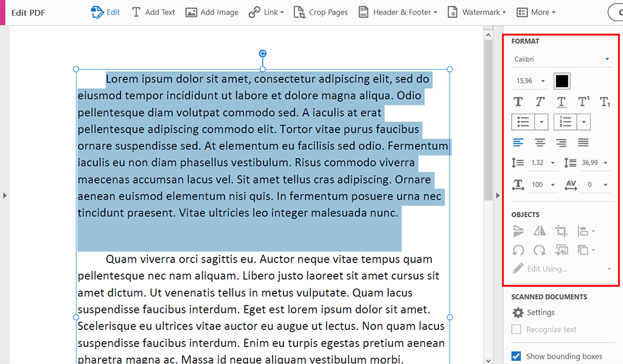Open arrange objects options
This screenshot has width=623, height=364.
click(x=586, y=250)
